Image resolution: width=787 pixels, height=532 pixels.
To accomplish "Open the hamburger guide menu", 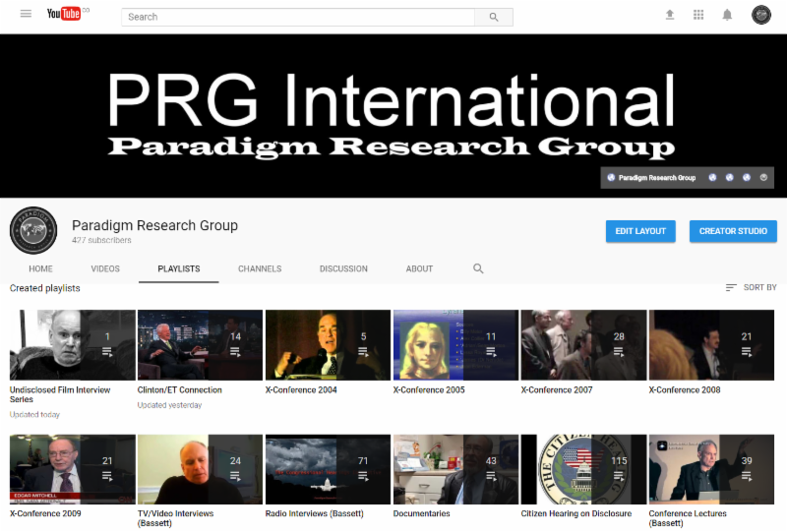I will (x=26, y=14).
